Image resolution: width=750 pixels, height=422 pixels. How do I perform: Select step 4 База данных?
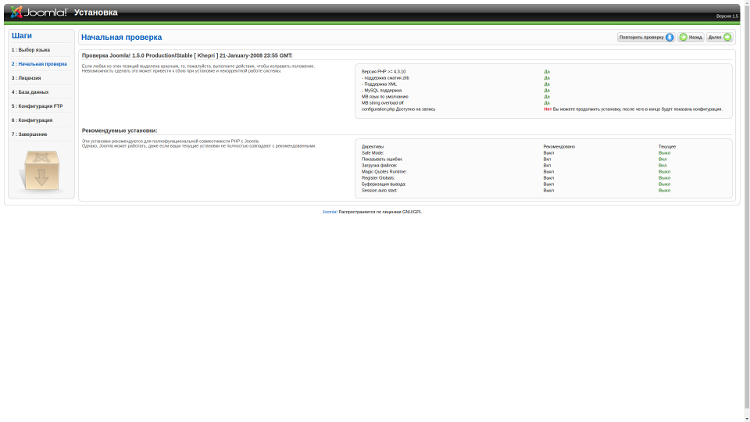(x=30, y=92)
